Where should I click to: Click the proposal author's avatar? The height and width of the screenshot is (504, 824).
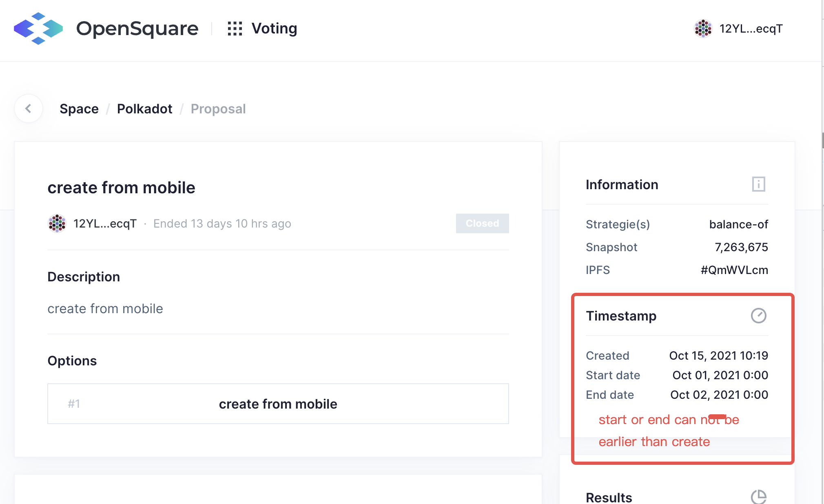(58, 223)
